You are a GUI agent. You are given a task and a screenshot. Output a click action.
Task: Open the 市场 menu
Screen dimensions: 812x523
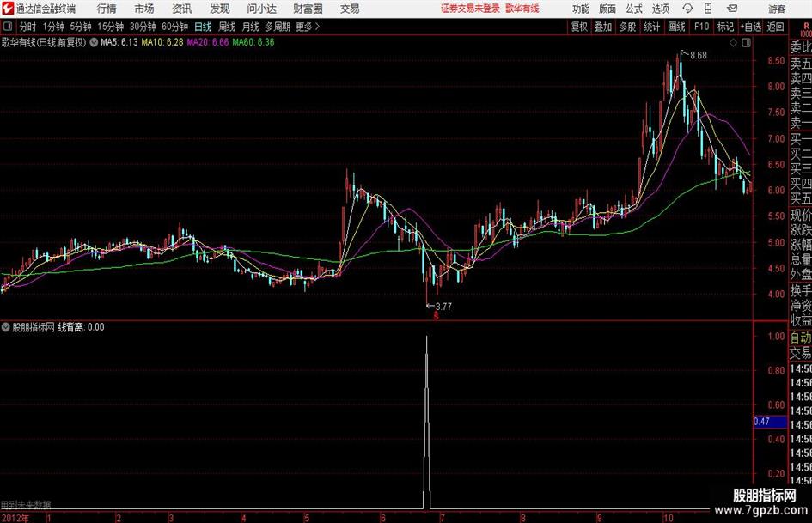(144, 9)
